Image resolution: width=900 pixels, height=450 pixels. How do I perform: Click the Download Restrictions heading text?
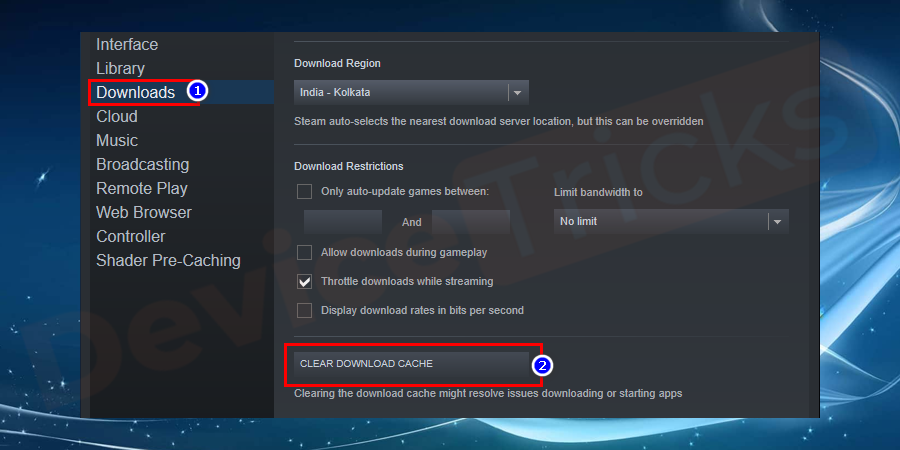tap(348, 166)
